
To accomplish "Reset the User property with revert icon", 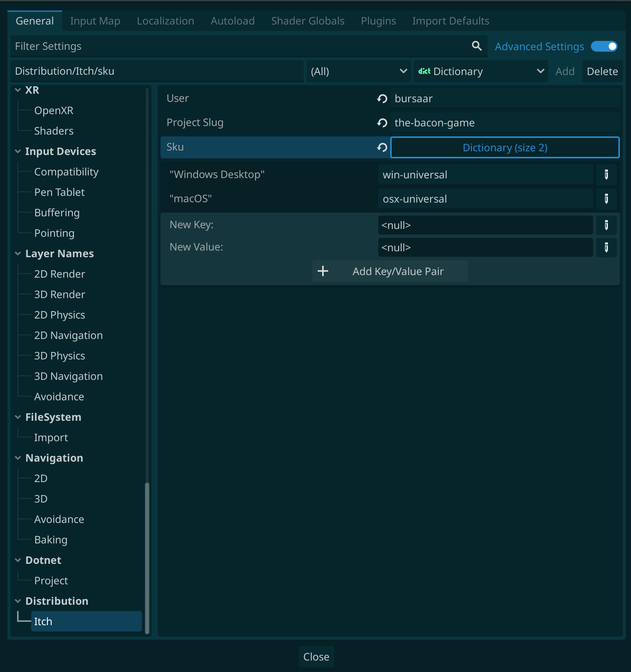I will coord(382,98).
